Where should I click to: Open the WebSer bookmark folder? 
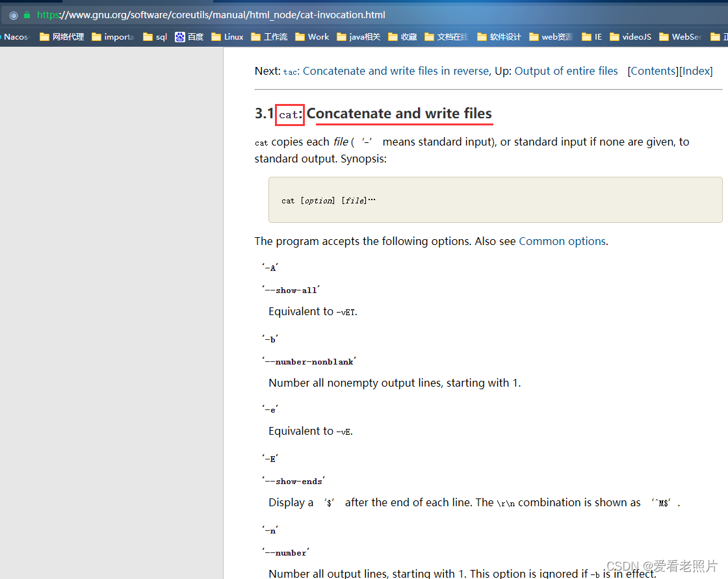pyautogui.click(x=680, y=36)
